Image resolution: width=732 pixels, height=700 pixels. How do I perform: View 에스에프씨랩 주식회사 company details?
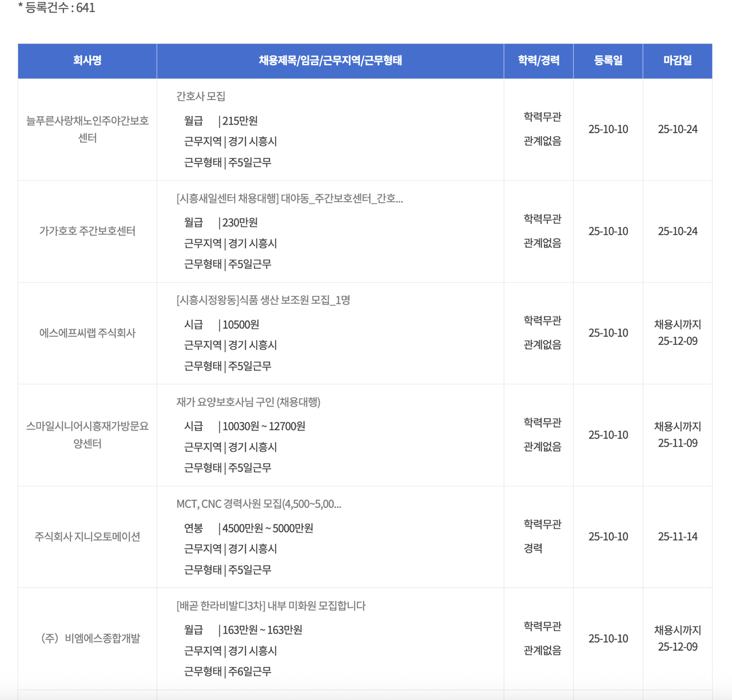[x=87, y=333]
